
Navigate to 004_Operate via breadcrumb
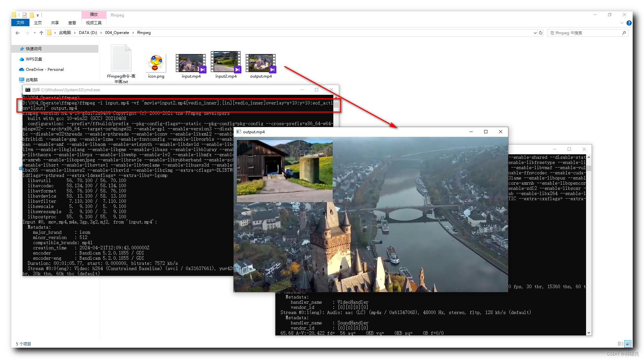coord(117,33)
